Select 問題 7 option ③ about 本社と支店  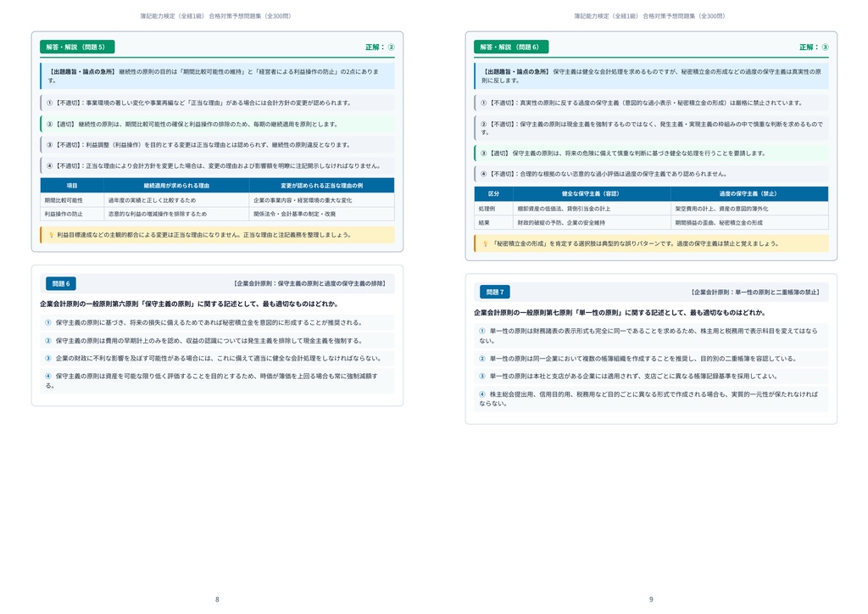[651, 376]
